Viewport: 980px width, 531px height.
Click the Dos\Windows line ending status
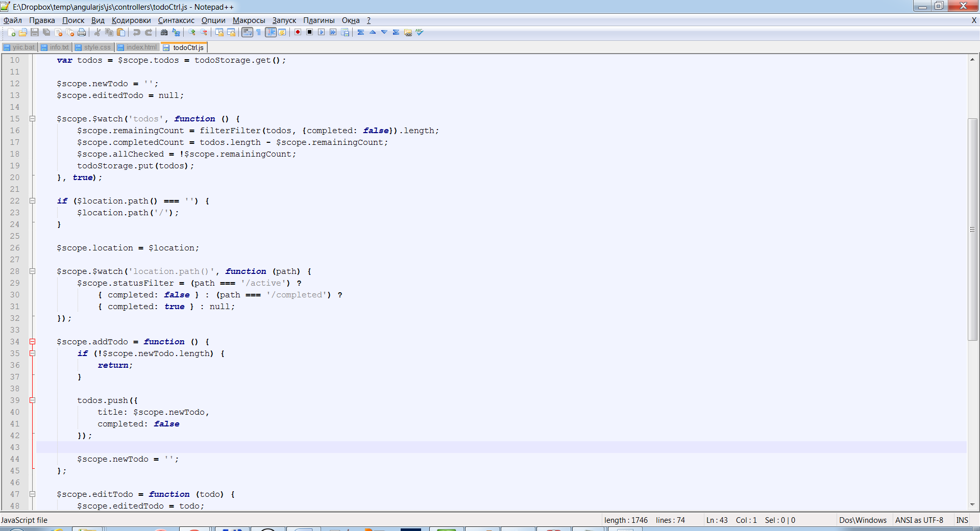[863, 520]
